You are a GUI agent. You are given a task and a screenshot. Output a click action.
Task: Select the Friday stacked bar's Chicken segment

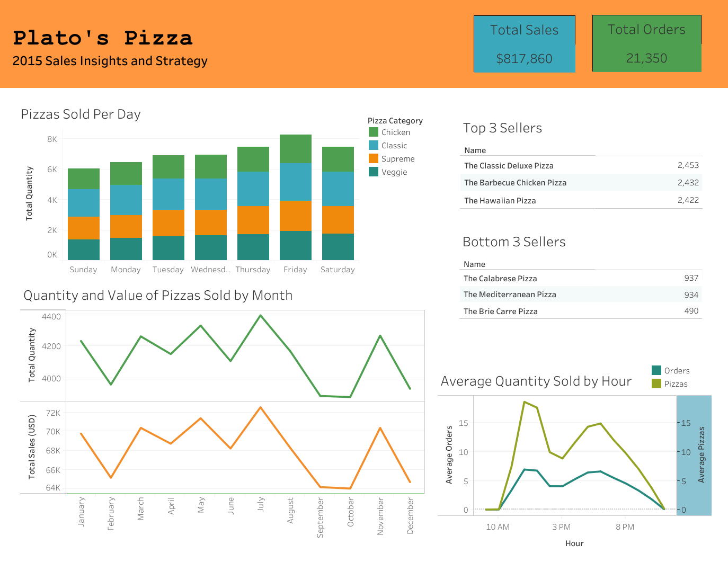(296, 149)
